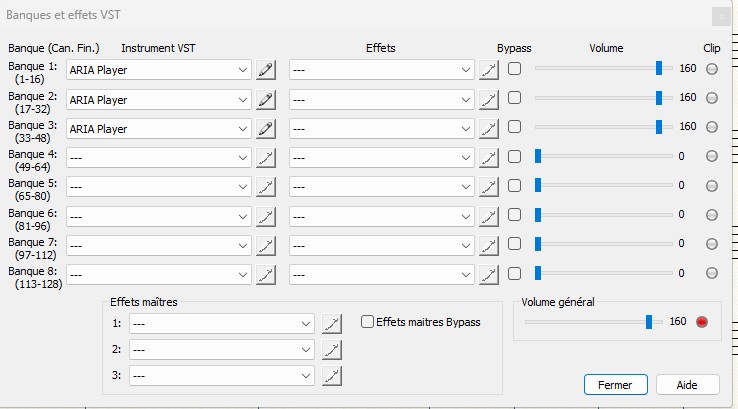The height and width of the screenshot is (409, 738).
Task: Enable Bypass for Banque 1
Action: tap(514, 69)
